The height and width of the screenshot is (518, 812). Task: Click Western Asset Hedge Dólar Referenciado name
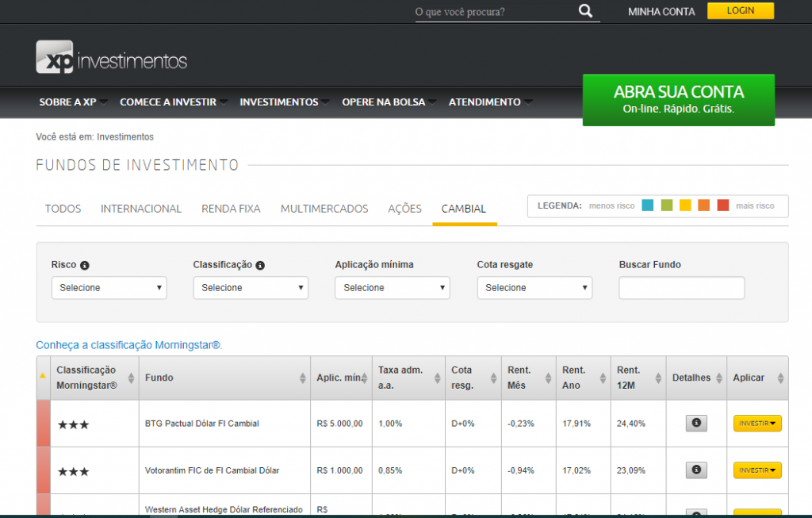(224, 510)
